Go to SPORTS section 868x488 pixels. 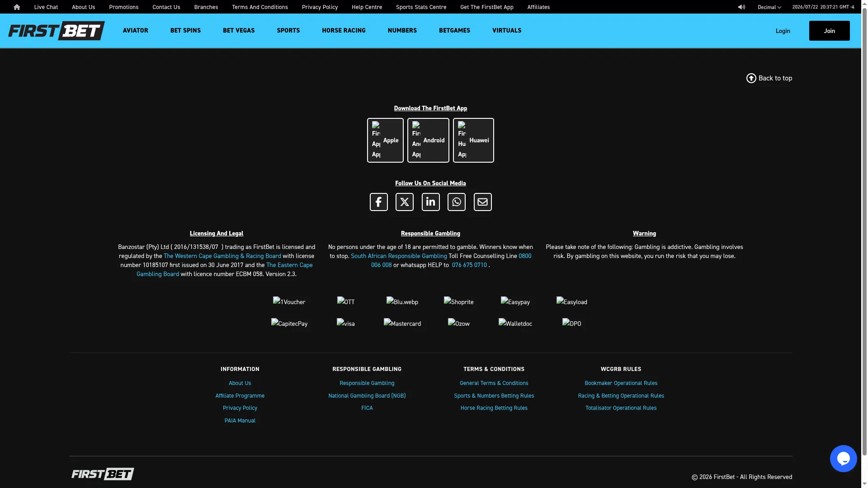(288, 31)
